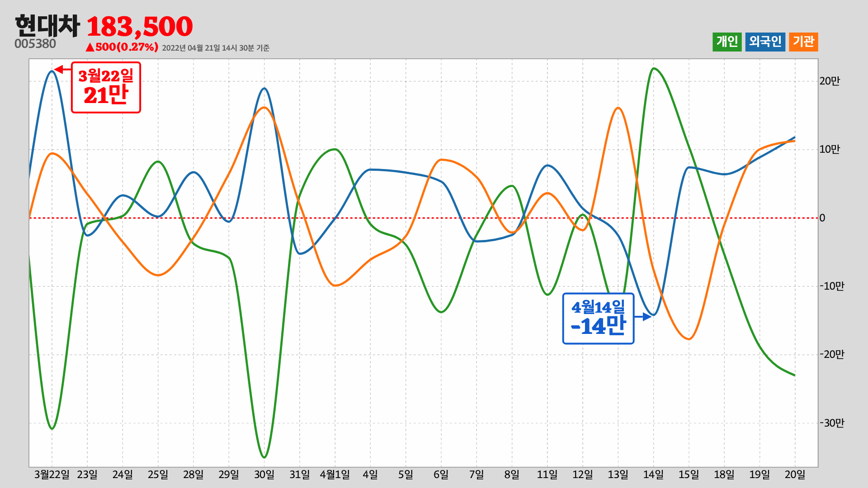
Task: Click the 23일 x-axis label
Action: click(x=87, y=474)
